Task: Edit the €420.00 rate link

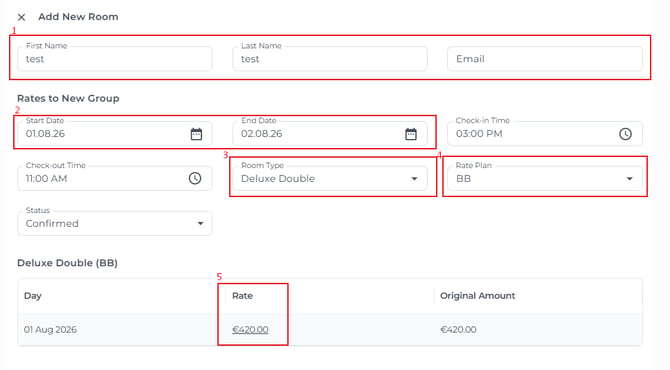Action: click(250, 330)
